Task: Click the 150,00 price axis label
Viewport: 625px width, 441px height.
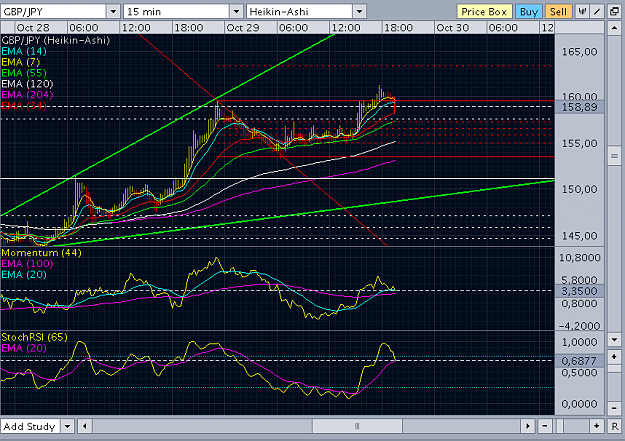Action: coord(580,189)
